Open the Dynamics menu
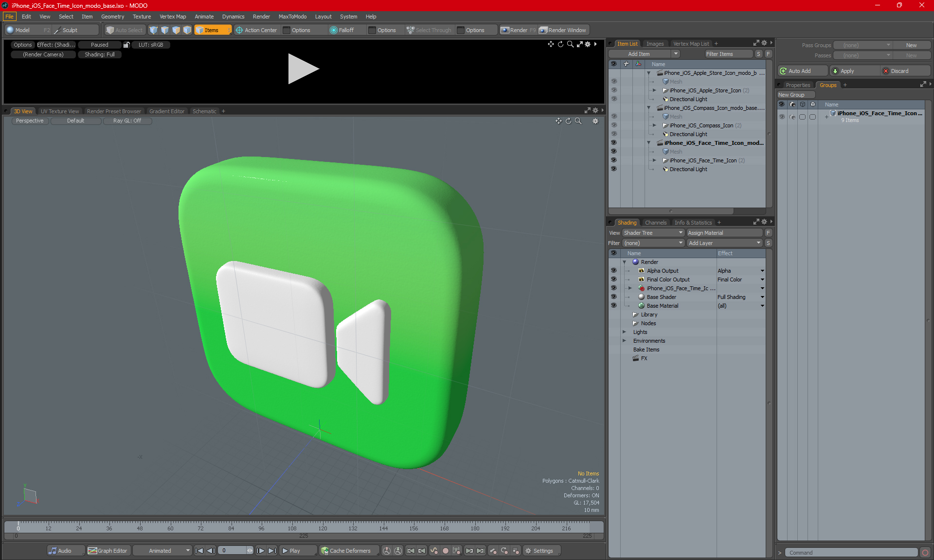This screenshot has width=934, height=560. click(233, 17)
